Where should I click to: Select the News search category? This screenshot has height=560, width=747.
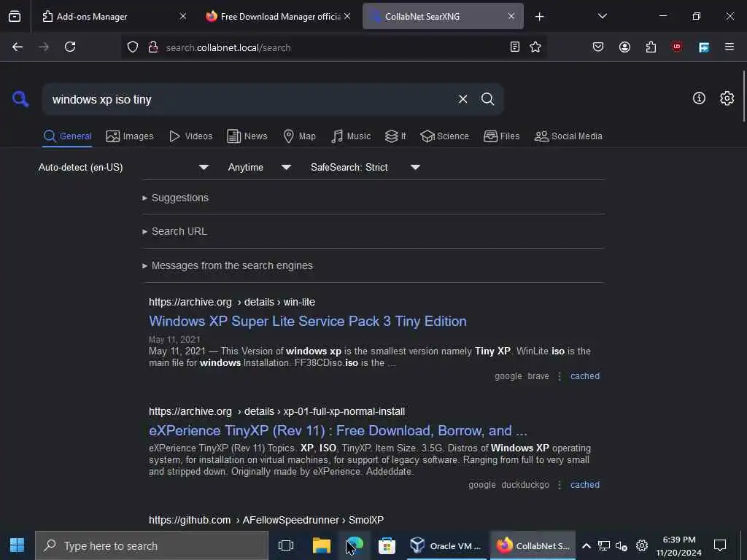247,136
